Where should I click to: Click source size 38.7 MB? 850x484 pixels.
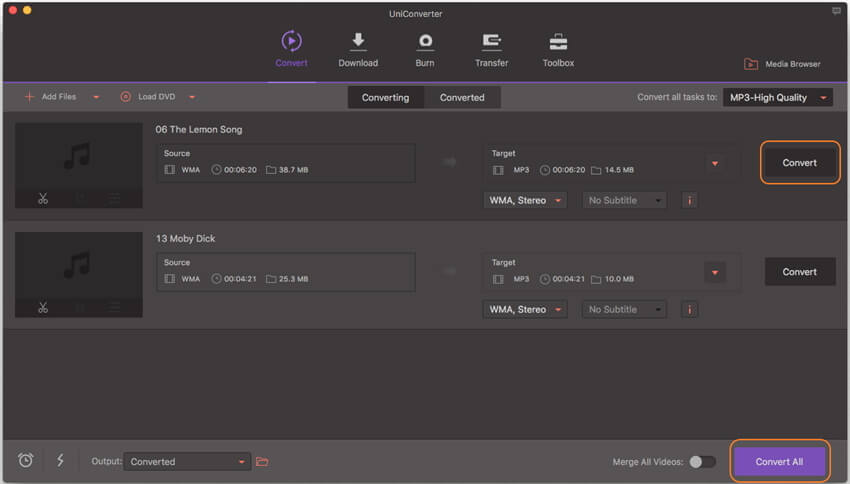pos(293,170)
